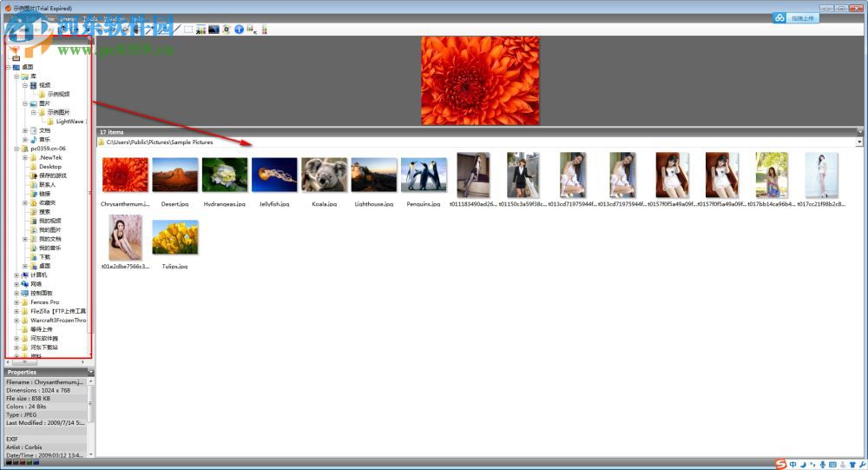Expand the 音乐 tree node
868x470 pixels.
(x=25, y=140)
